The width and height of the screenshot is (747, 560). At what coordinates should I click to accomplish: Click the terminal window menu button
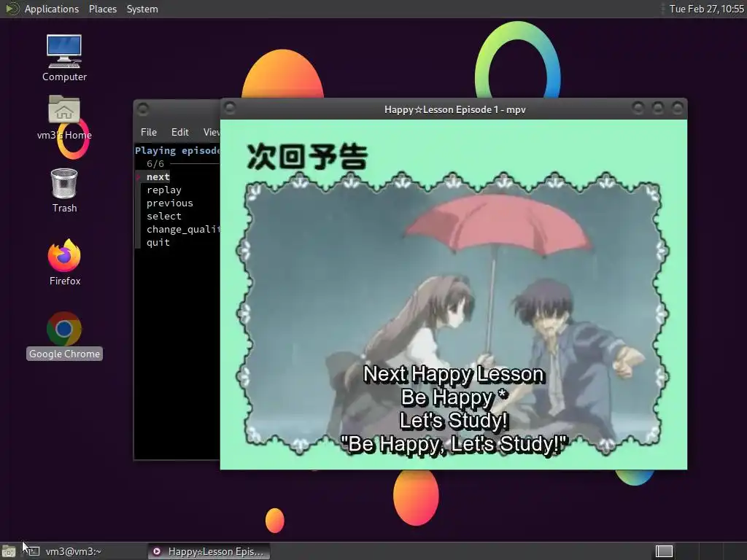click(143, 109)
